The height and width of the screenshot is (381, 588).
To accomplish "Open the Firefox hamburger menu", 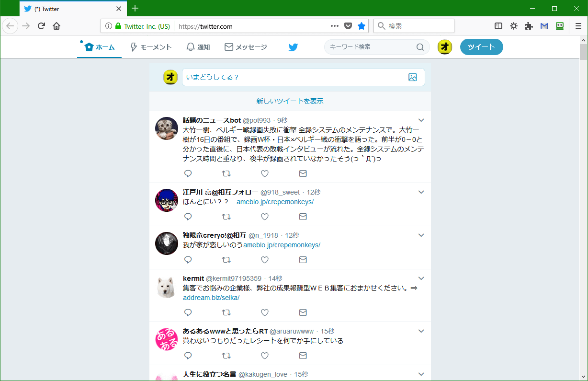I will (578, 26).
